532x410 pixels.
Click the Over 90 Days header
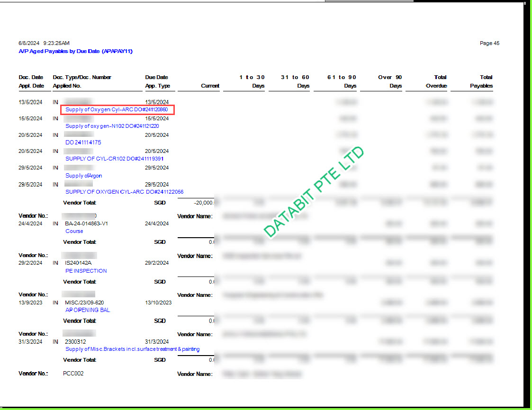[390, 81]
